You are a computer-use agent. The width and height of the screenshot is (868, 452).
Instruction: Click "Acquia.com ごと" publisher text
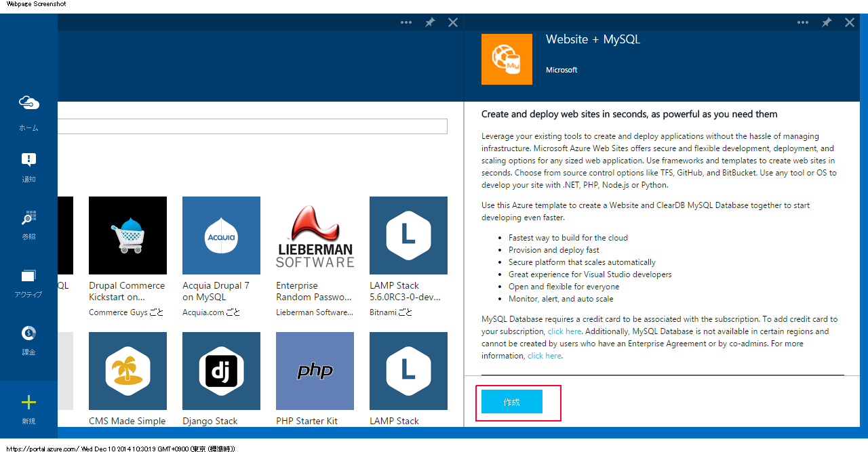point(212,312)
